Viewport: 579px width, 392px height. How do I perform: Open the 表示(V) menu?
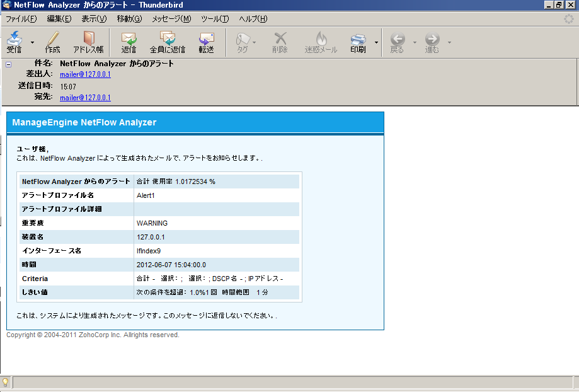coord(94,19)
